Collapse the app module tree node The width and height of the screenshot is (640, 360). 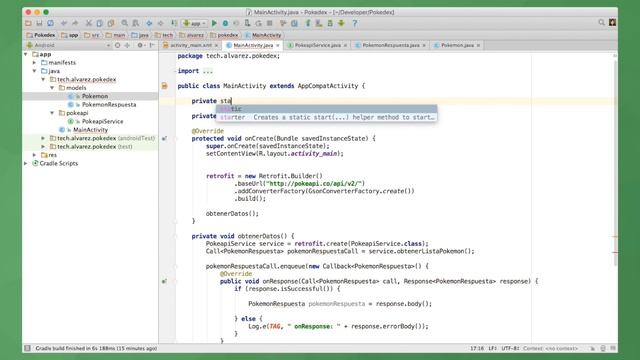[26, 54]
